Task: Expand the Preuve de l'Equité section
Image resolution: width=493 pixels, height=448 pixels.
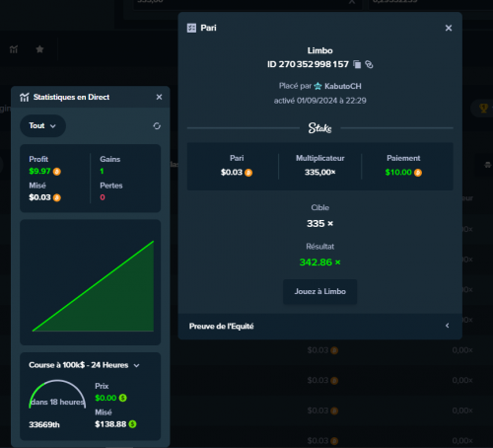Action: click(320, 326)
